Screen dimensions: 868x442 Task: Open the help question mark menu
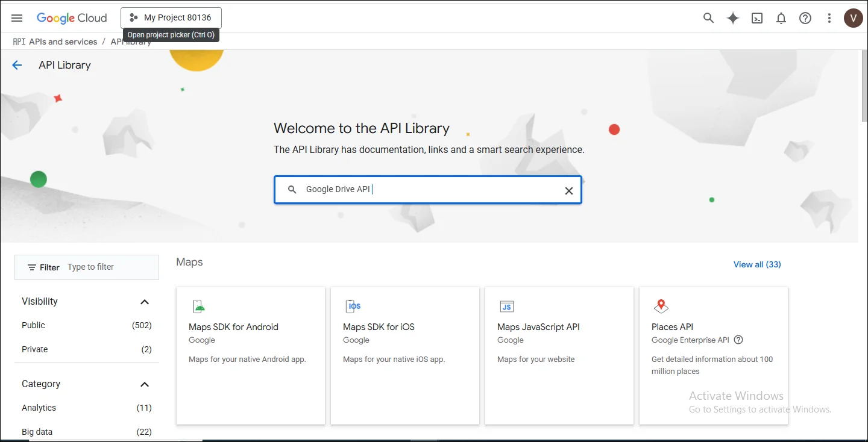805,18
